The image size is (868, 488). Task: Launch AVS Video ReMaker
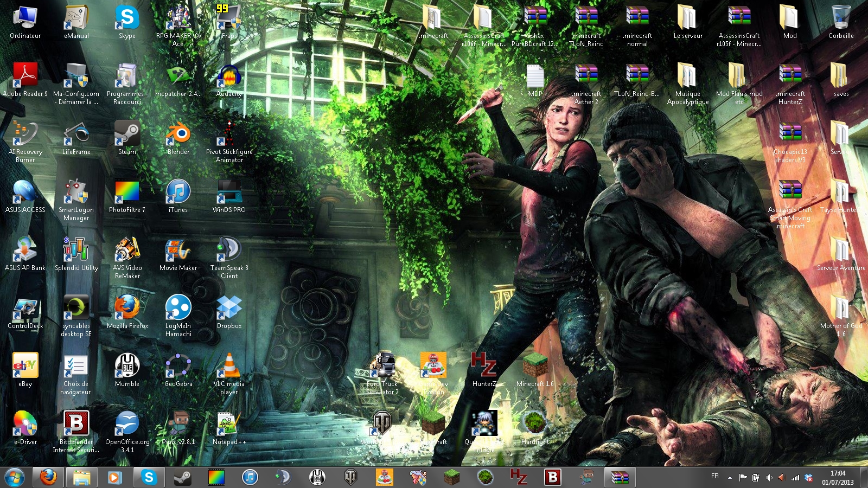127,258
